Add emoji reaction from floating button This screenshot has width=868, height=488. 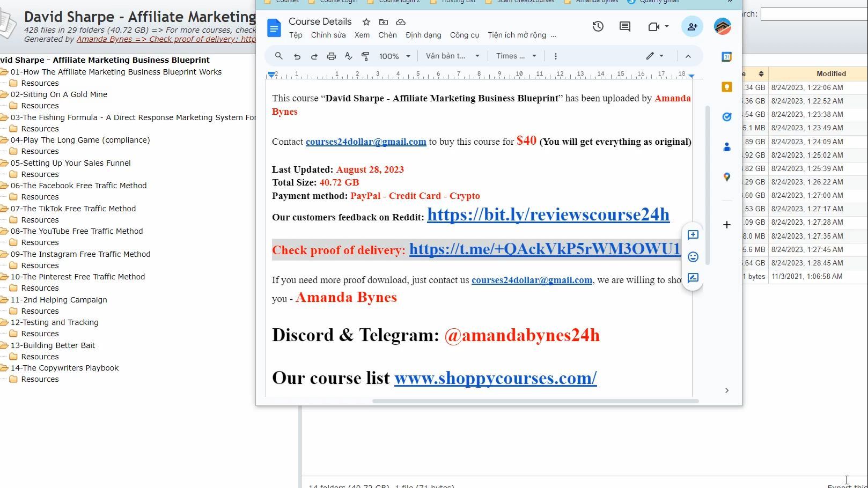coord(693,257)
